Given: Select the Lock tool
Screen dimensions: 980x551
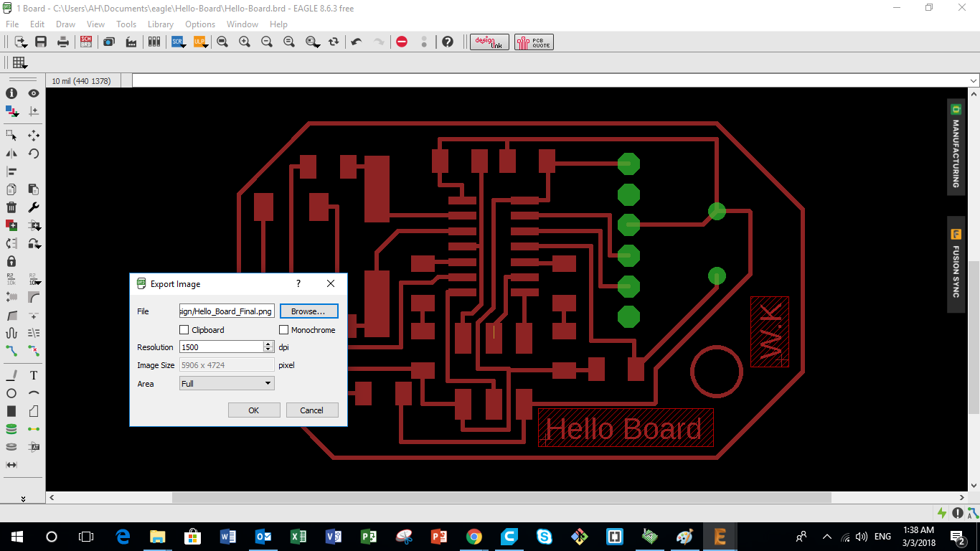Looking at the screenshot, I should pyautogui.click(x=11, y=261).
